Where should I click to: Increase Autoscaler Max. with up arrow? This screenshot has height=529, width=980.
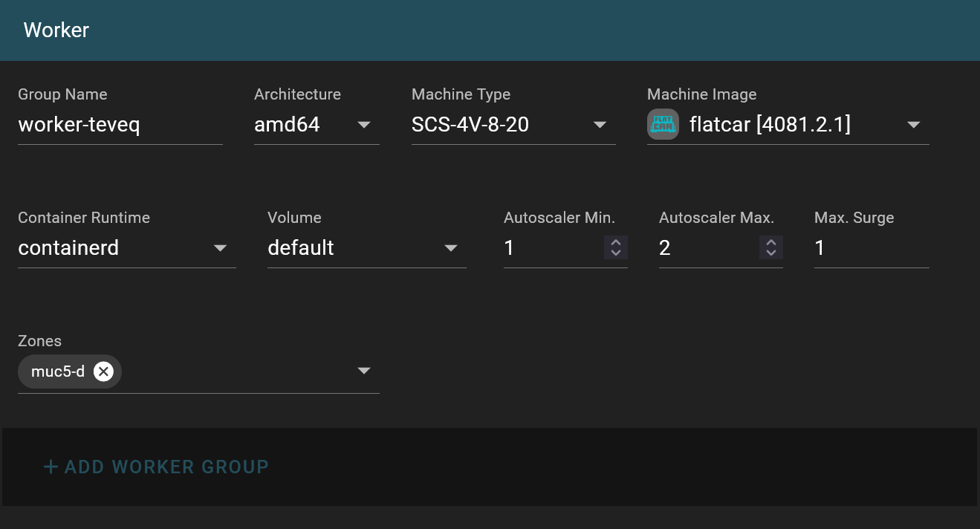(770, 242)
